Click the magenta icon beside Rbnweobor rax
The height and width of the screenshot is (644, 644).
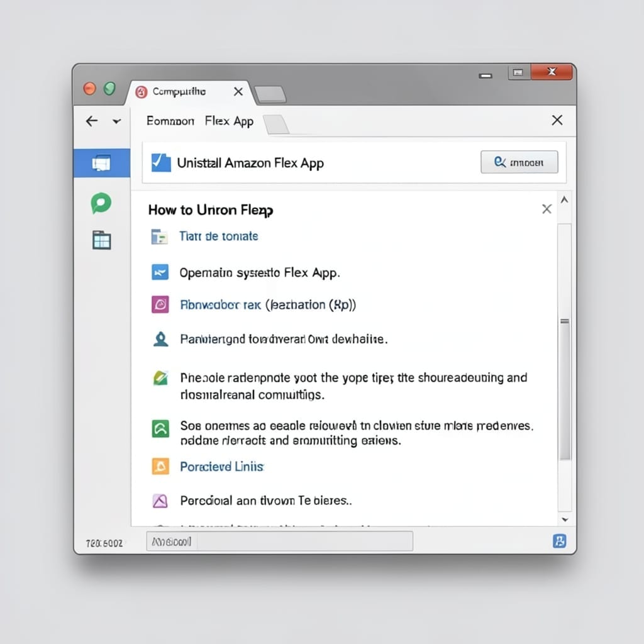(x=160, y=304)
